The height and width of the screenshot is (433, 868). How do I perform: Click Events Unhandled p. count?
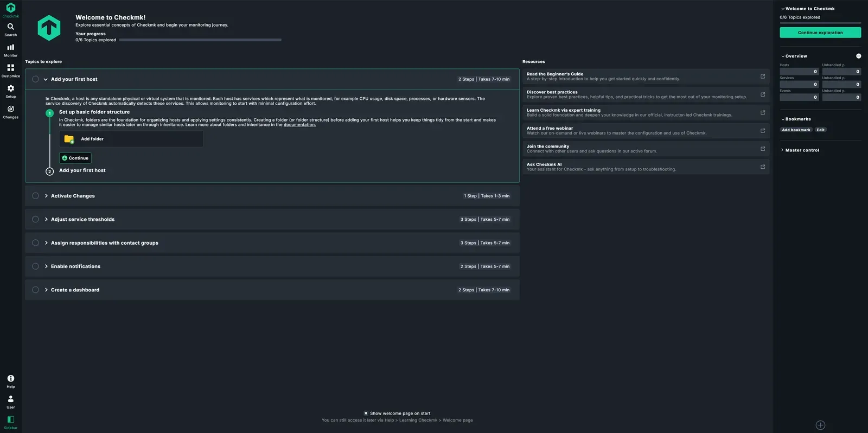pyautogui.click(x=841, y=98)
